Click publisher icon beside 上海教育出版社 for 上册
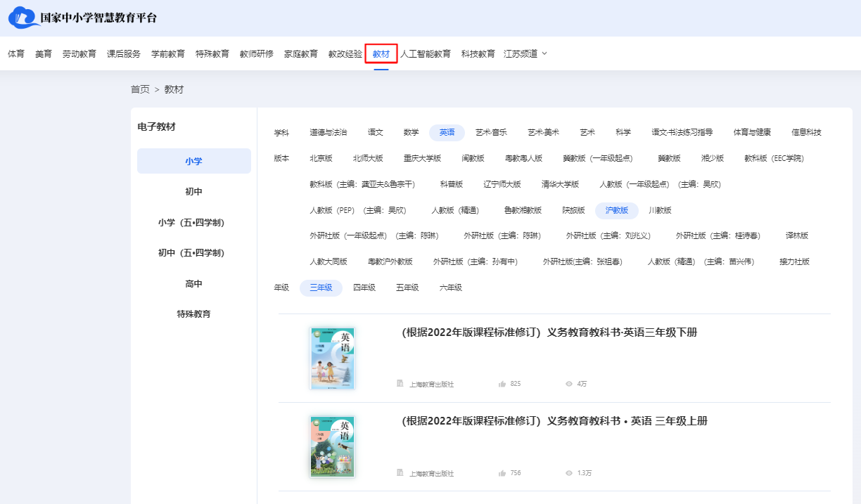Screen dimensions: 861x504 [400, 473]
